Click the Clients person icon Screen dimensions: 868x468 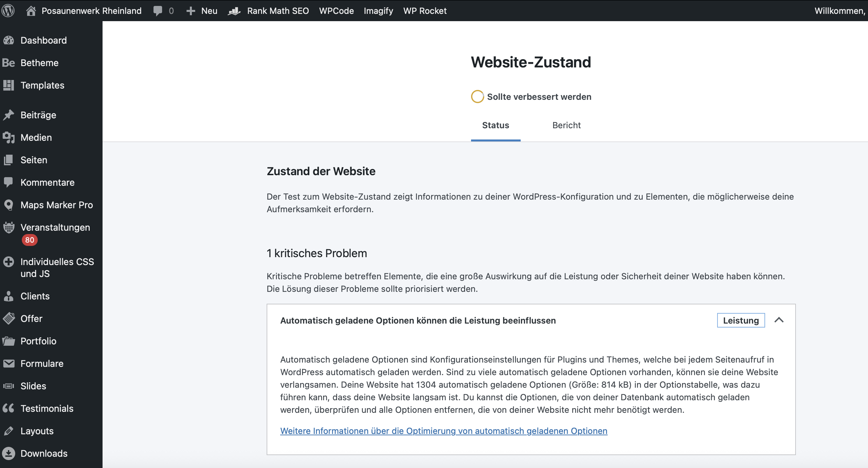pyautogui.click(x=8, y=296)
